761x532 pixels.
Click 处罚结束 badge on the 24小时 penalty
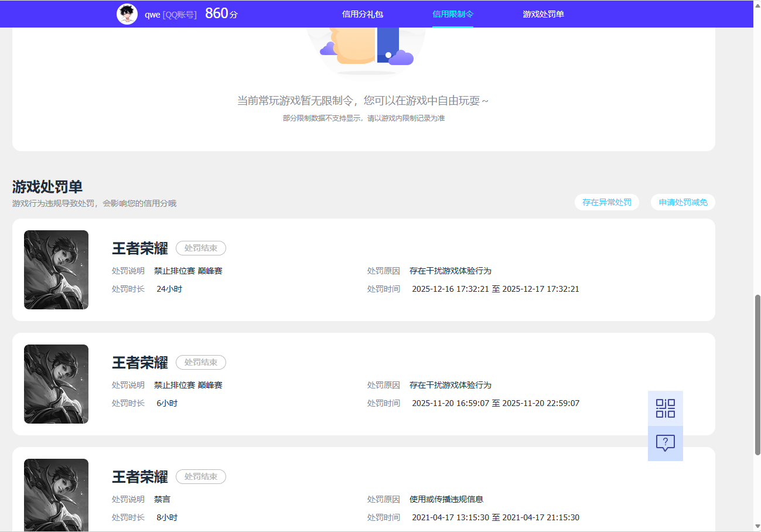point(201,248)
